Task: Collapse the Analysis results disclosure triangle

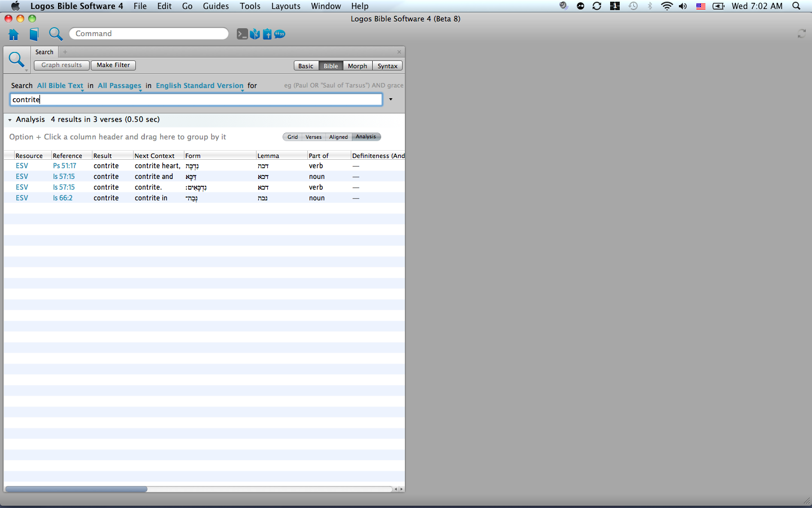Action: 10,120
